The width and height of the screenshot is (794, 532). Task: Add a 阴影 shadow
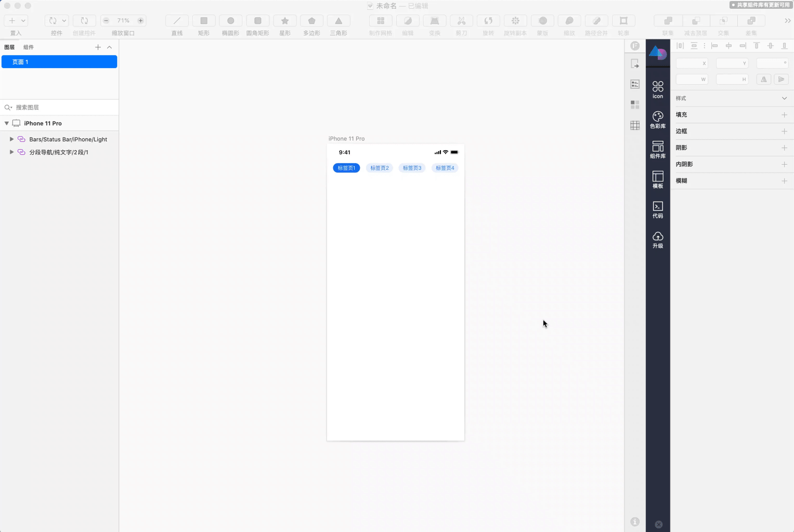(784, 148)
